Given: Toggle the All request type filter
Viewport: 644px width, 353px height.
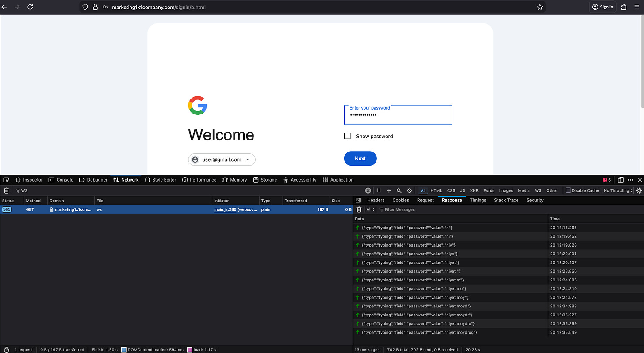Looking at the screenshot, I should point(423,190).
